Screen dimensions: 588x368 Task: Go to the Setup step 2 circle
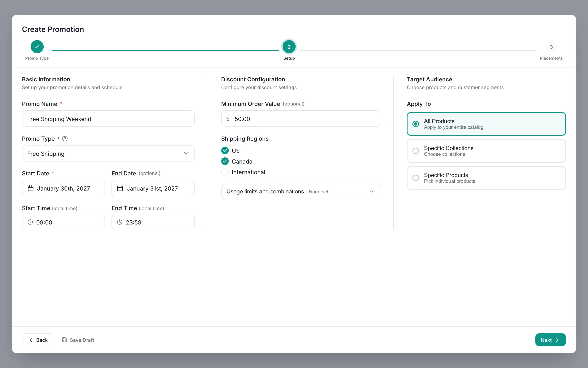click(289, 46)
